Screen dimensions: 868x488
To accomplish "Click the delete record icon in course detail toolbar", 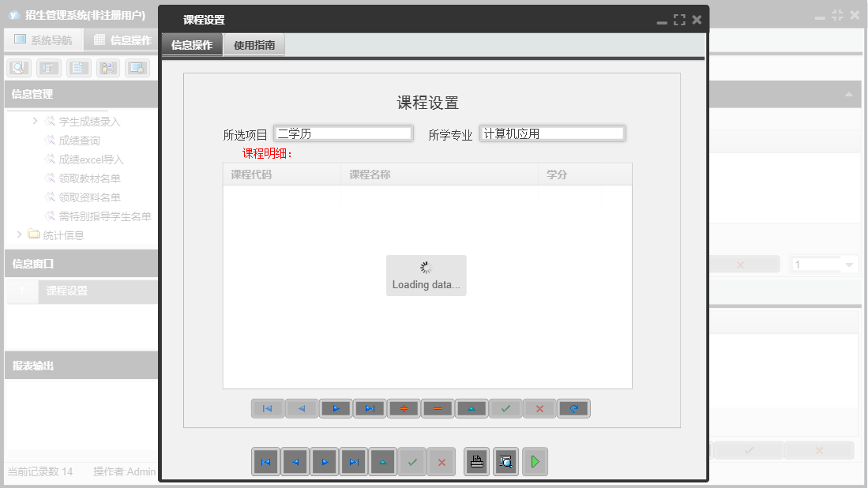I will click(437, 408).
